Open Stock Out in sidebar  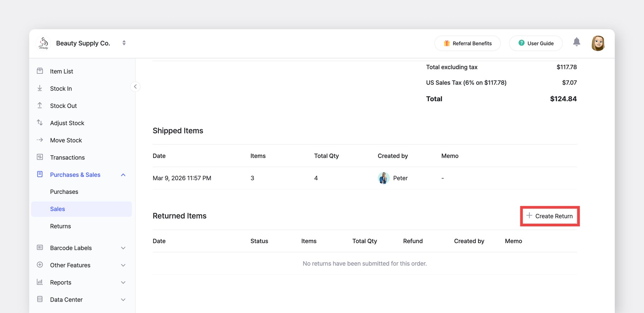63,106
